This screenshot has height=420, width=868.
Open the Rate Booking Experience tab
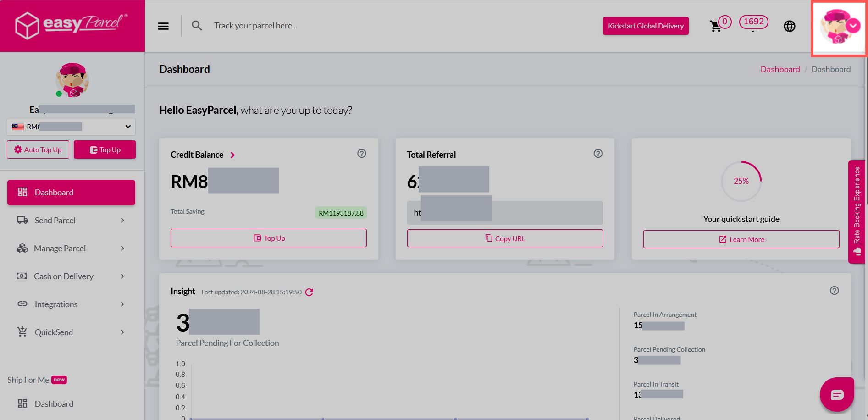tap(856, 212)
